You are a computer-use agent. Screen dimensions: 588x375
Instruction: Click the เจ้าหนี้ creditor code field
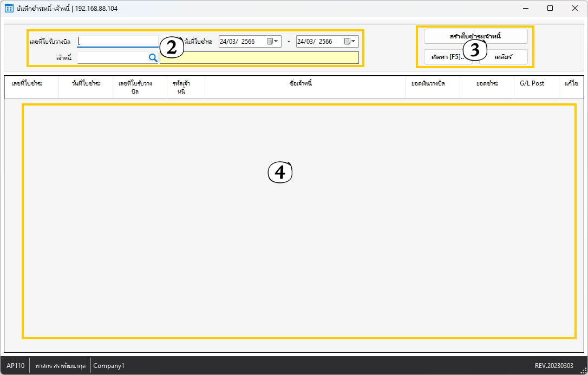click(112, 58)
